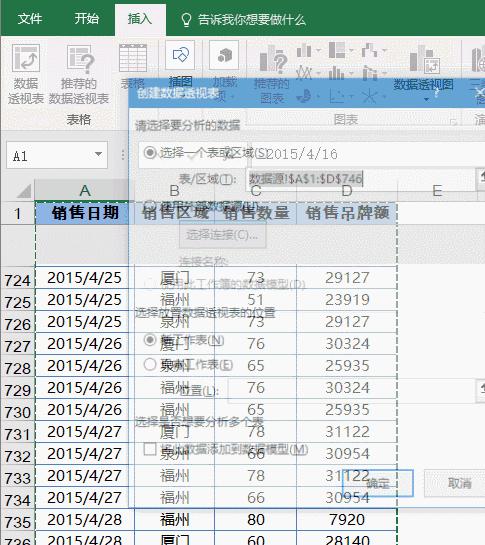Select the 选择一个表或区域 radio option
Viewport: 485px width, 545px height.
point(150,152)
